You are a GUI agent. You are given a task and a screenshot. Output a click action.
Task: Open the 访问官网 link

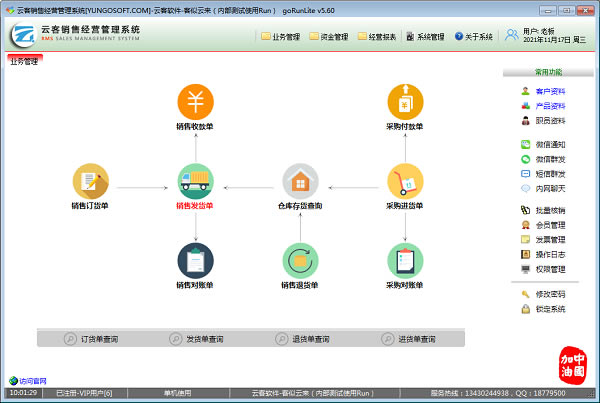tap(33, 381)
